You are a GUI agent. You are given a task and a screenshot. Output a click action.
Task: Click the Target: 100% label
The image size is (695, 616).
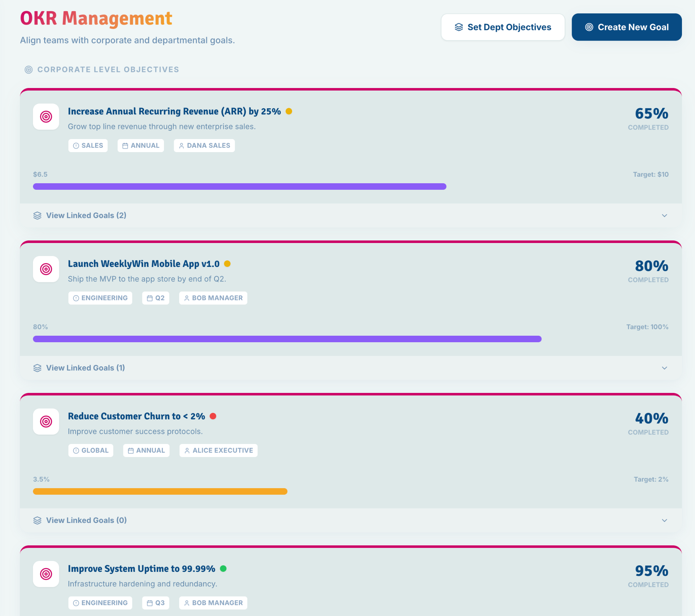647,327
